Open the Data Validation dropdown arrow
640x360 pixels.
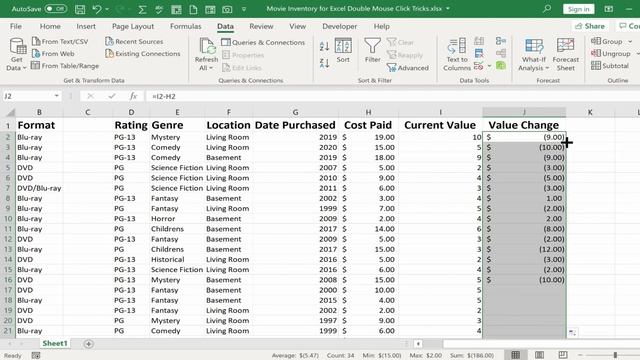pyautogui.click(x=489, y=65)
